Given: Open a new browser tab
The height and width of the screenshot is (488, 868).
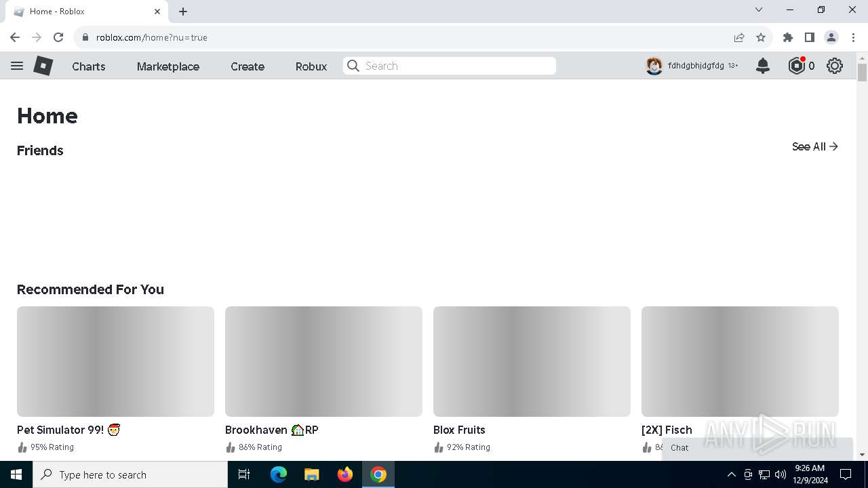Looking at the screenshot, I should [183, 12].
